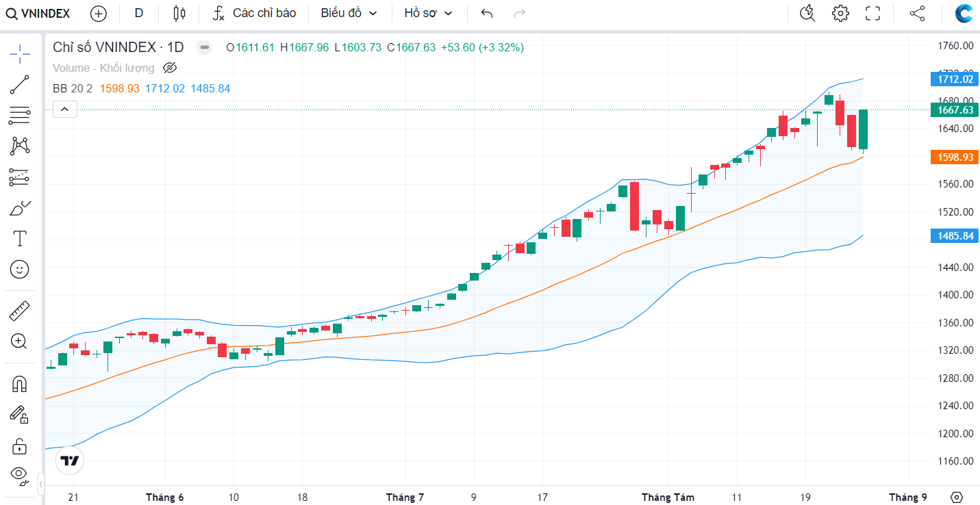Click the Tháng Tám date label
The width and height of the screenshot is (980, 505).
click(668, 497)
